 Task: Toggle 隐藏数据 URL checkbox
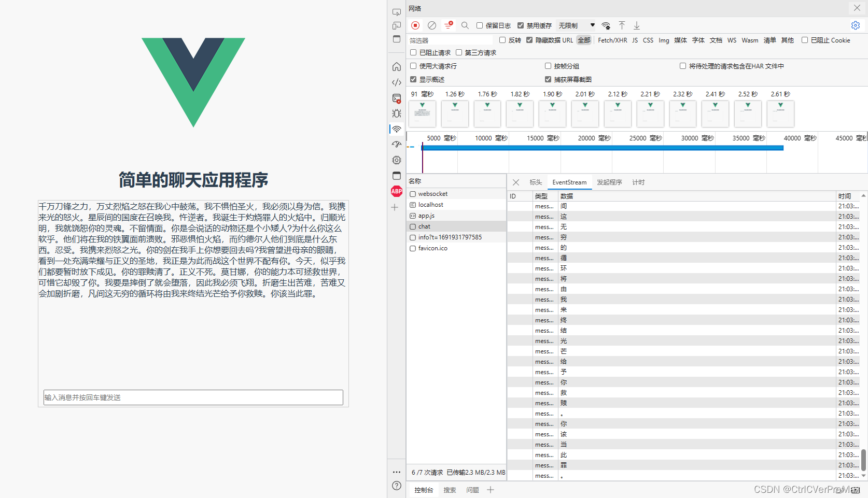click(529, 40)
